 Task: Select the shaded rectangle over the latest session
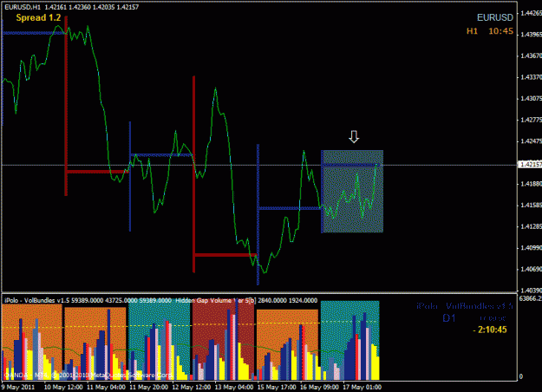point(352,191)
